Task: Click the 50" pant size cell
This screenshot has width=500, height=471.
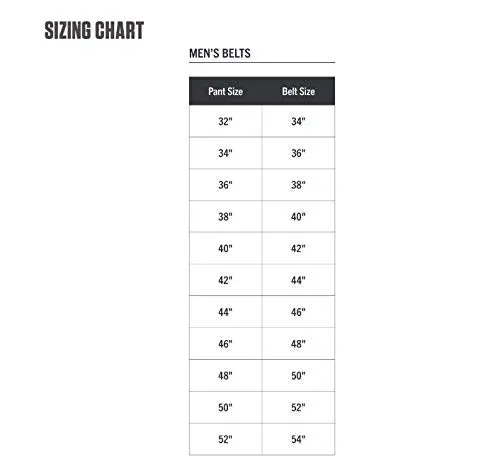Action: coord(225,407)
